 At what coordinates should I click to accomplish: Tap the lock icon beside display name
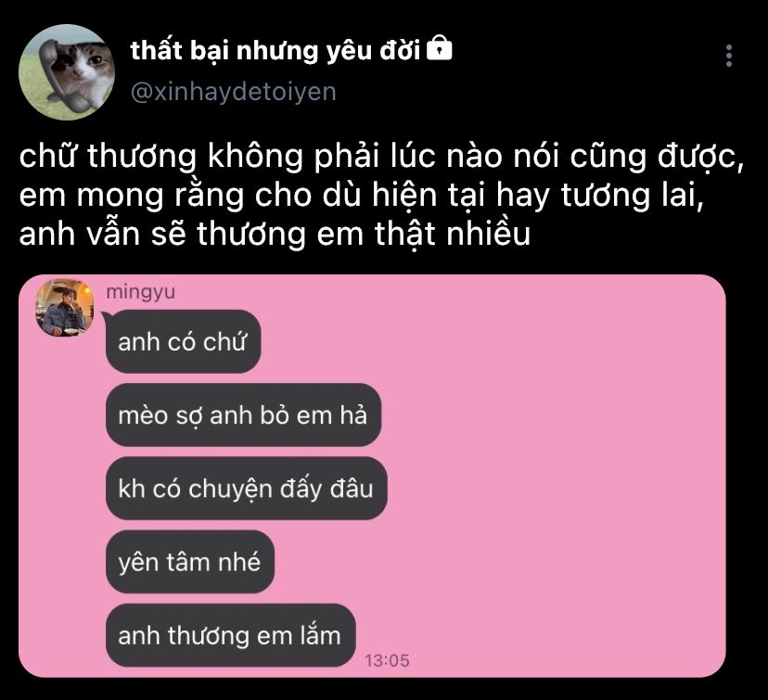tap(440, 48)
